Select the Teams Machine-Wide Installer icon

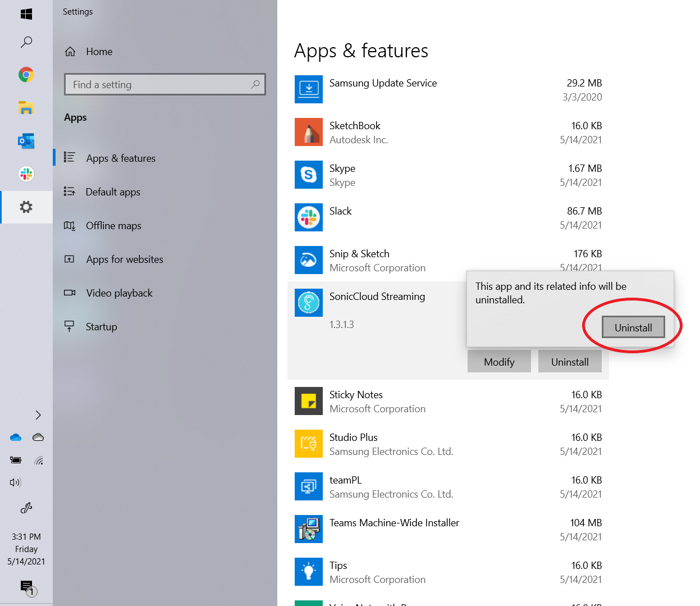pyautogui.click(x=308, y=529)
